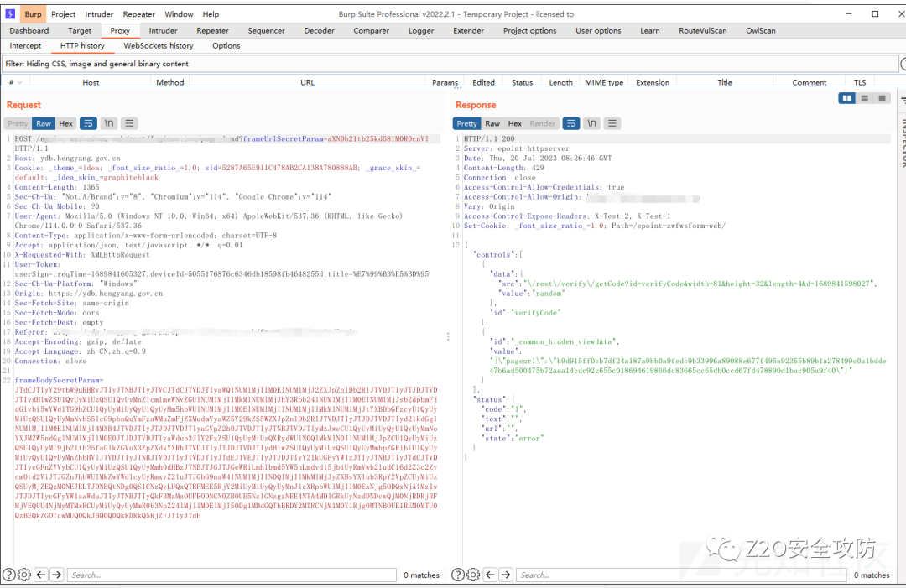The height and width of the screenshot is (588, 906).
Task: Go to previous Response search match
Action: coord(490,575)
